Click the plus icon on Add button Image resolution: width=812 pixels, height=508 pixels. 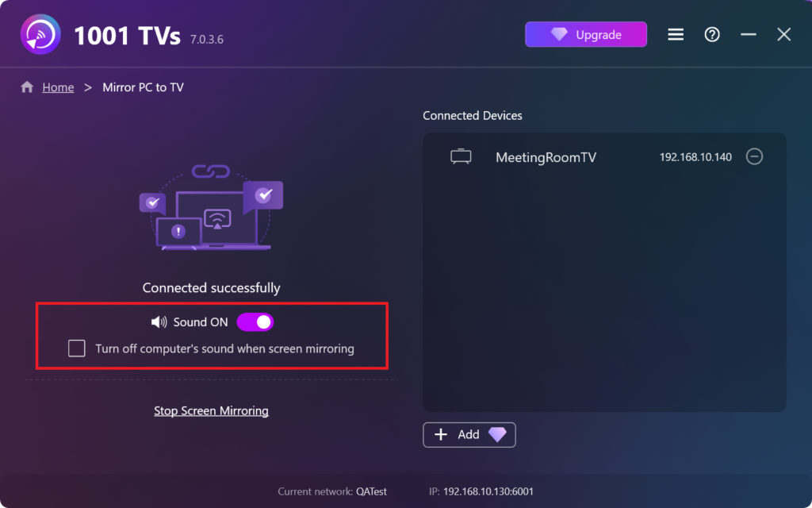pos(441,434)
